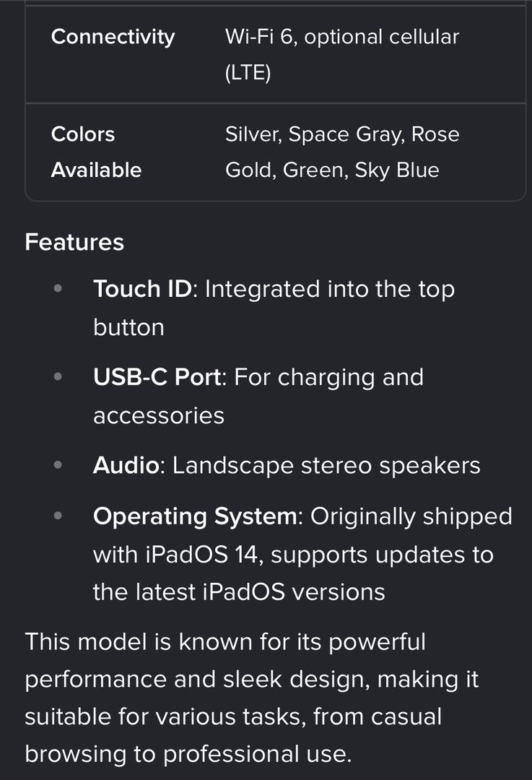Select the bold Operating System label
The height and width of the screenshot is (780, 532).
[195, 517]
